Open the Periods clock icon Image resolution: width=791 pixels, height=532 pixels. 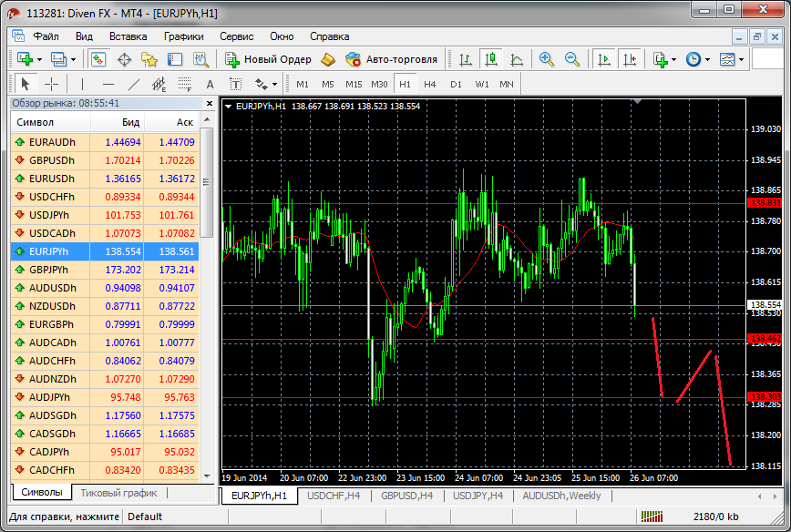click(693, 59)
